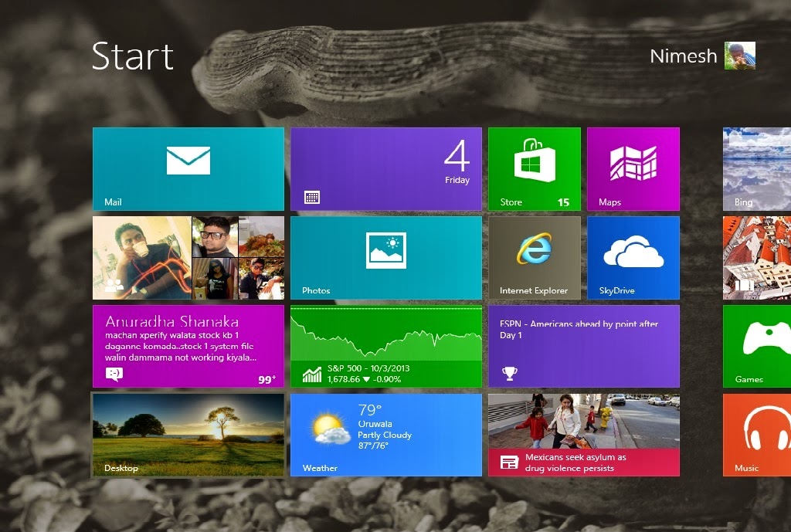Click the Messaging chat icon in Anuradha tile
Image resolution: width=791 pixels, height=532 pixels.
pyautogui.click(x=114, y=374)
